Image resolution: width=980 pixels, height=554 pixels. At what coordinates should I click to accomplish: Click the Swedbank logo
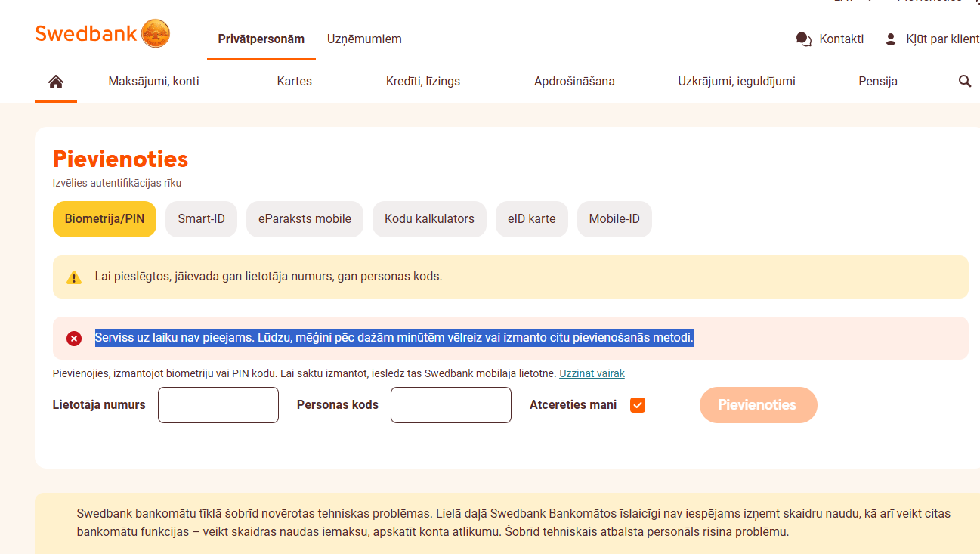[103, 34]
